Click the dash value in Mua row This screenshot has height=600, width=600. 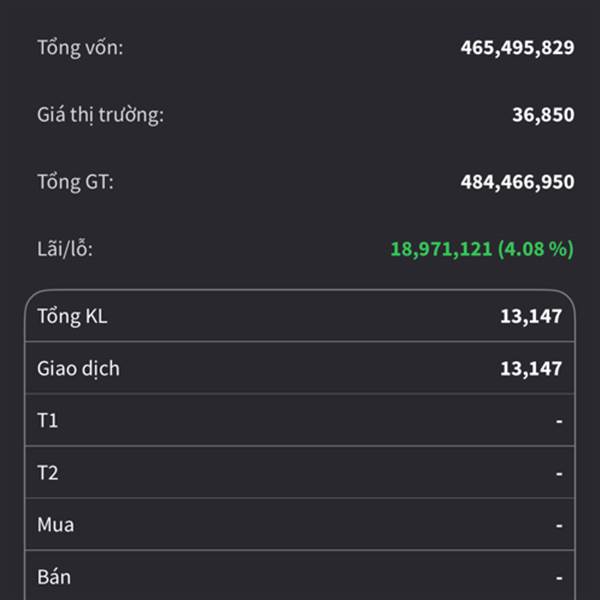559,525
